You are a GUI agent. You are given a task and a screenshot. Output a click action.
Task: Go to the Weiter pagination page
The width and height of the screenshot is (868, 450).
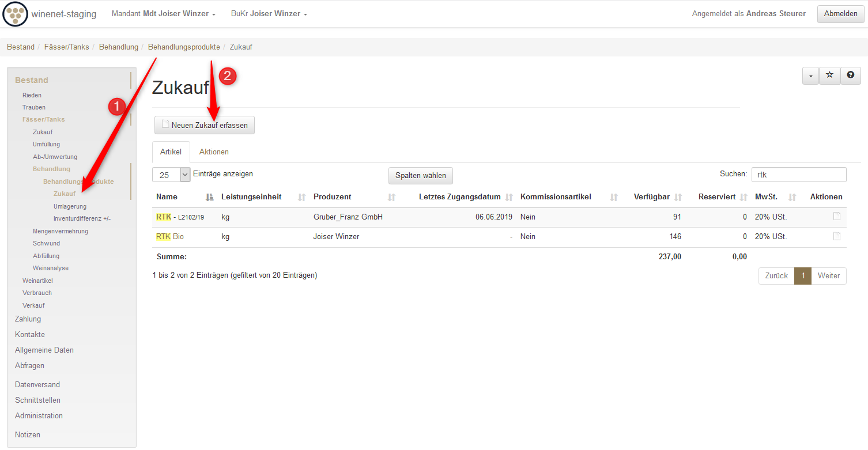(828, 276)
